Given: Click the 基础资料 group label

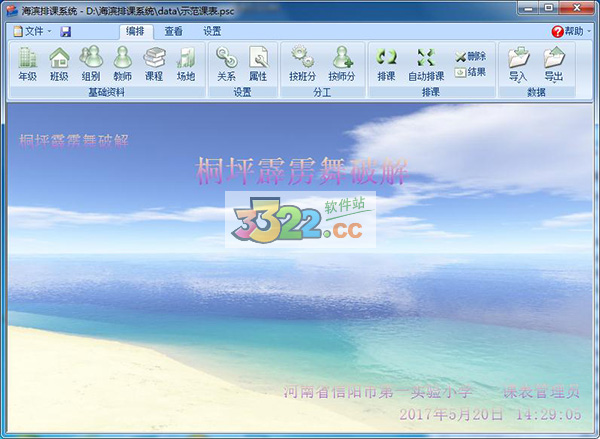Looking at the screenshot, I should [106, 92].
